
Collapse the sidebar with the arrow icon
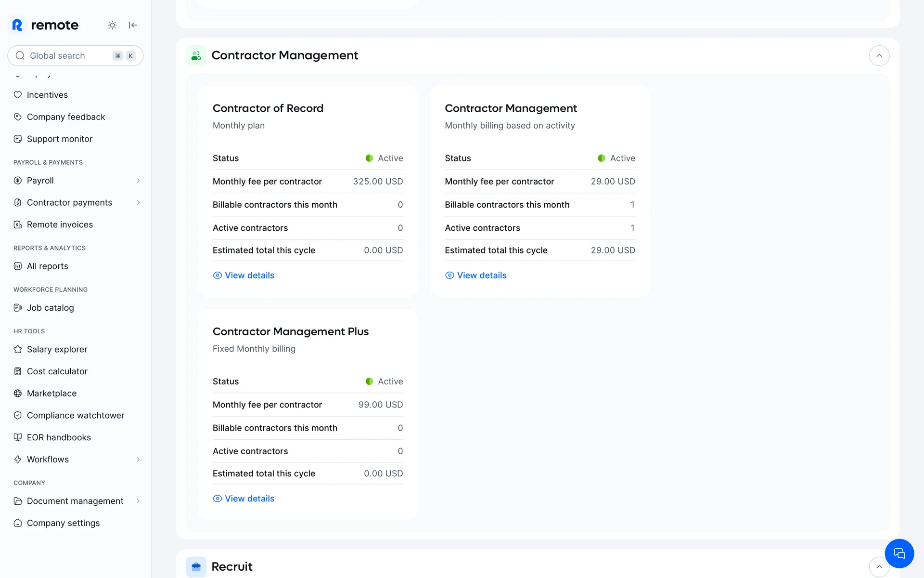(x=133, y=25)
